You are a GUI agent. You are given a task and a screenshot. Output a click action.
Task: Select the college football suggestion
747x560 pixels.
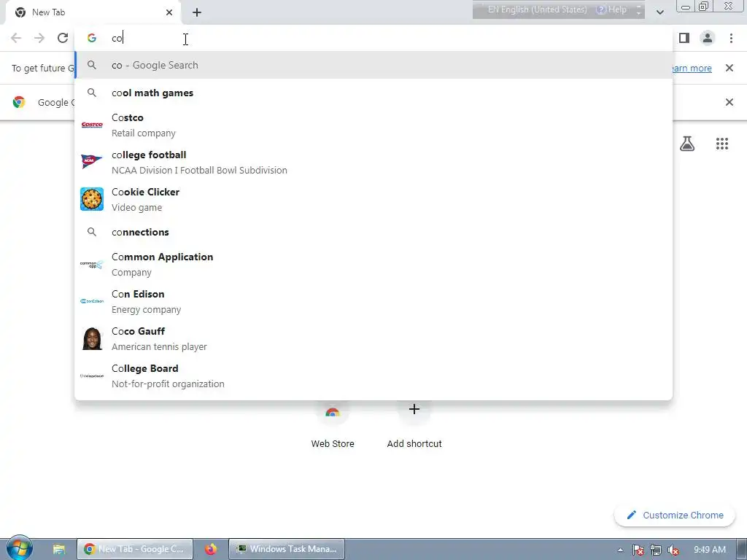(373, 162)
